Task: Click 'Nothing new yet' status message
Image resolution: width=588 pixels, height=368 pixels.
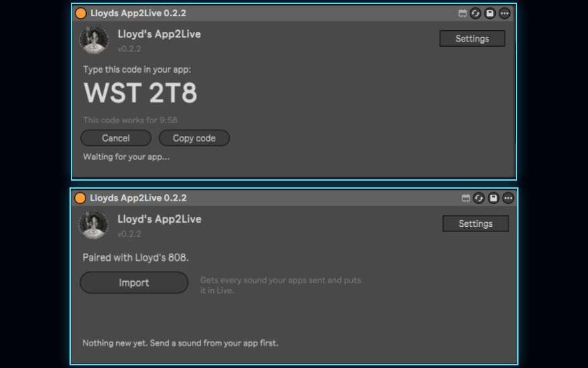Action: coord(180,343)
